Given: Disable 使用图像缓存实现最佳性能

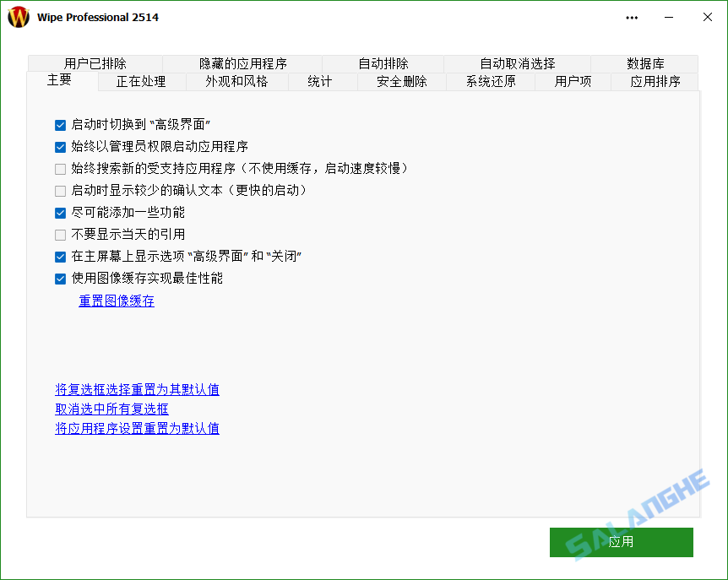Looking at the screenshot, I should coord(60,279).
